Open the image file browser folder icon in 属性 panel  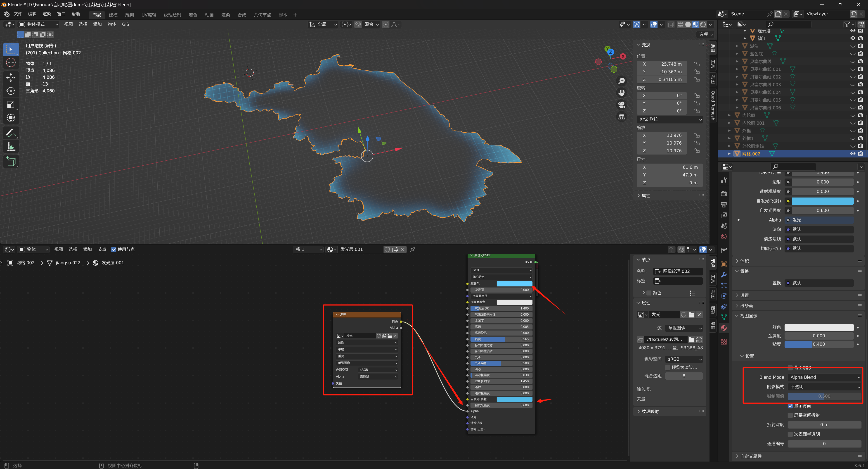click(x=691, y=314)
